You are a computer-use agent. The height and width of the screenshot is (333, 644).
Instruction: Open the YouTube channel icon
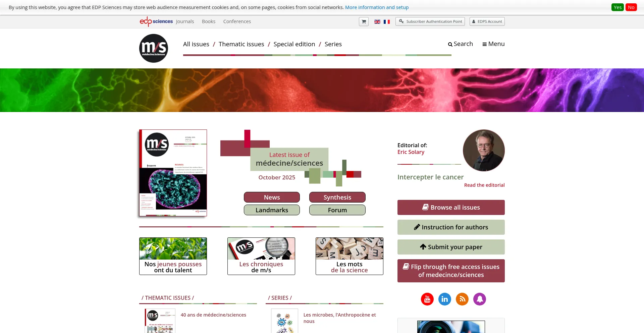tap(427, 299)
